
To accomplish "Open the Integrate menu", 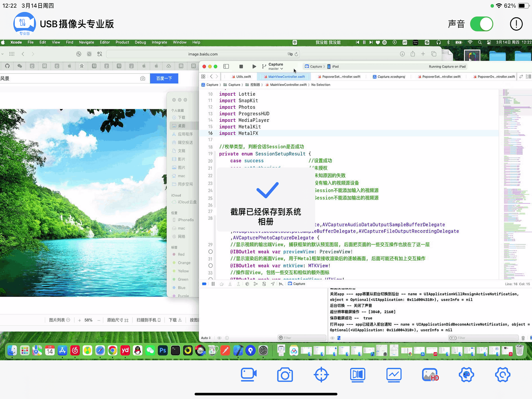I will point(159,42).
